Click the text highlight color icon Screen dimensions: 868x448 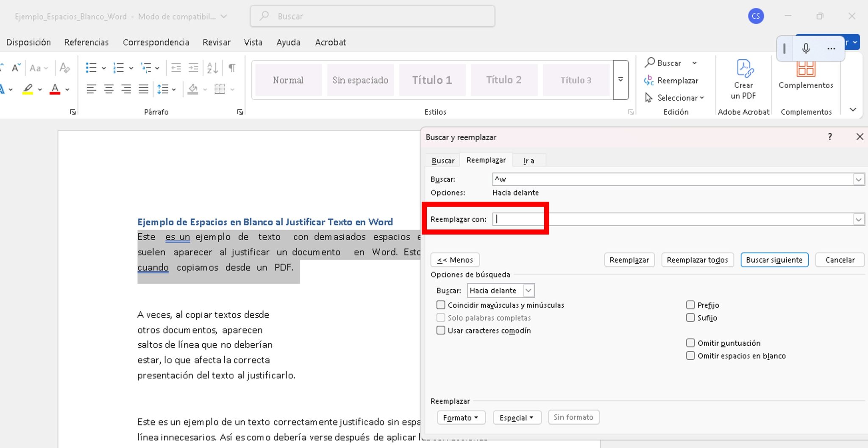(x=28, y=89)
